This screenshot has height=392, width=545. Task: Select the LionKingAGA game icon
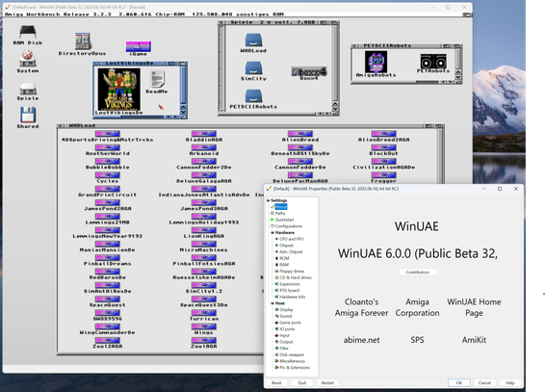[204, 230]
